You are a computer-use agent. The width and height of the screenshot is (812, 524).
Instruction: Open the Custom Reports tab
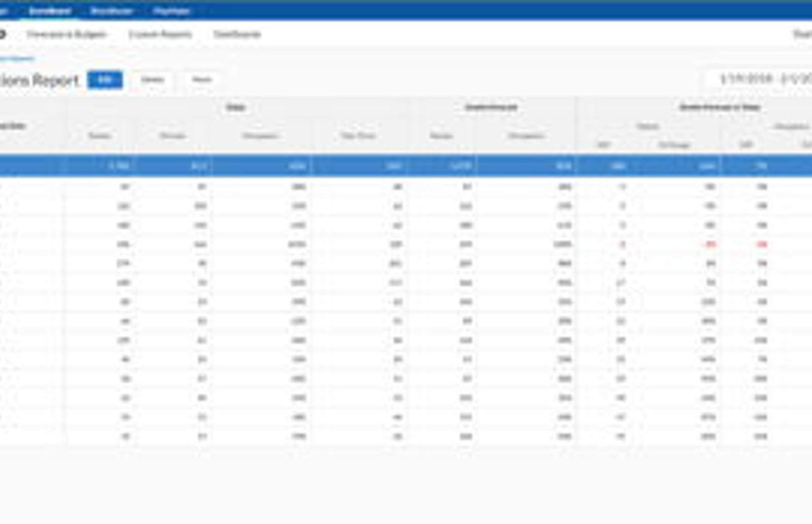click(160, 35)
